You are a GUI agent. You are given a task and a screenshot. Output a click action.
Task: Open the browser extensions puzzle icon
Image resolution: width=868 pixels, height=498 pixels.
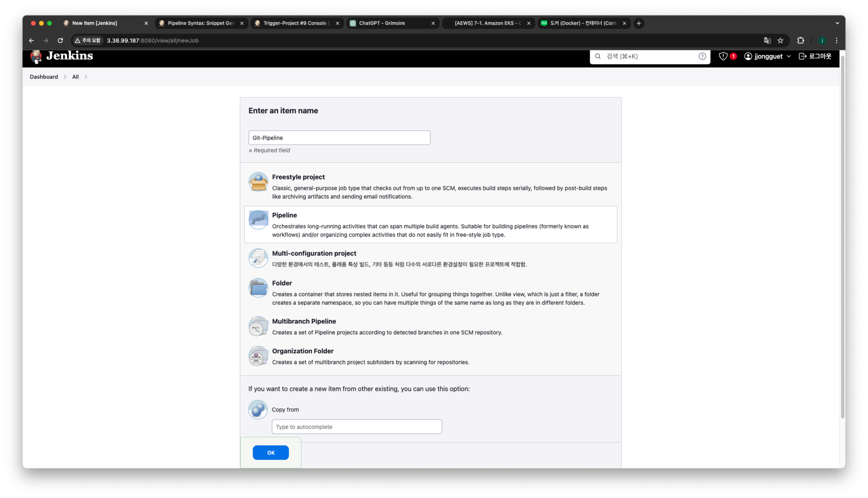point(801,40)
